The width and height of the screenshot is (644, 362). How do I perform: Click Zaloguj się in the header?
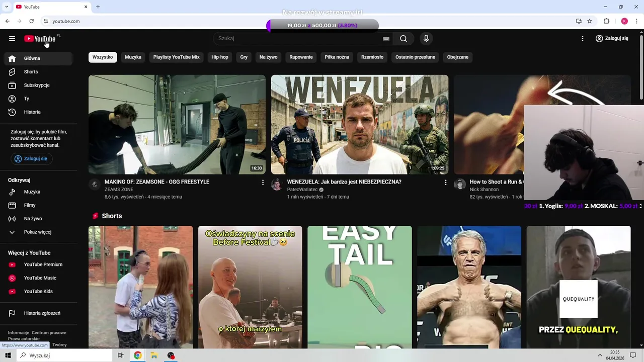click(612, 39)
